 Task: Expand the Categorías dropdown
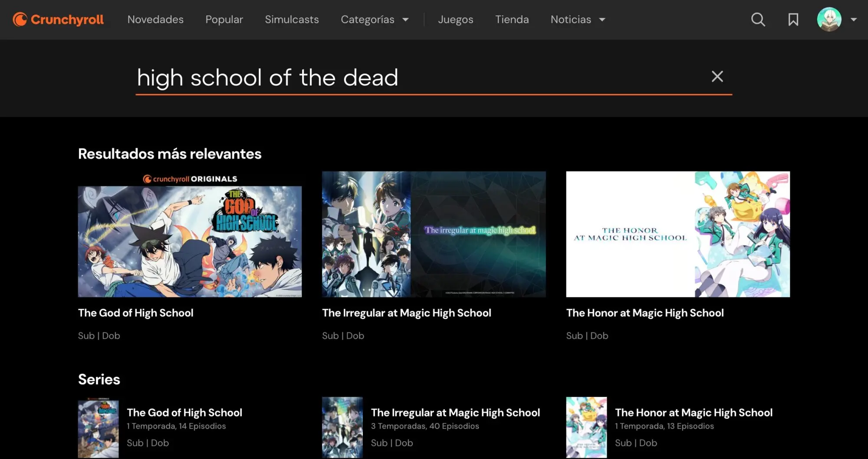[x=375, y=20]
